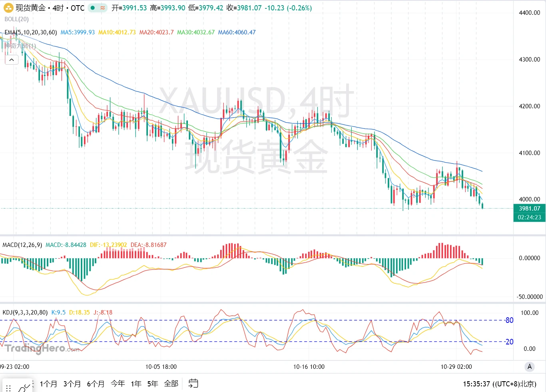Click the 10-05 18:00 time axis label
This screenshot has height=392, width=546.
[161, 367]
